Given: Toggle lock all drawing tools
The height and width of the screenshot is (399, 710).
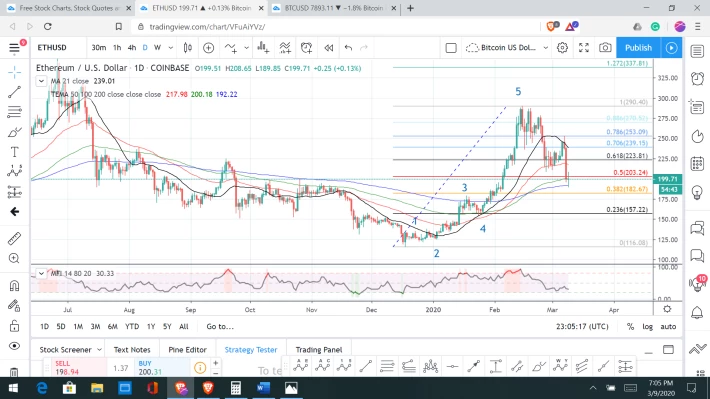Looking at the screenshot, I should 14,326.
